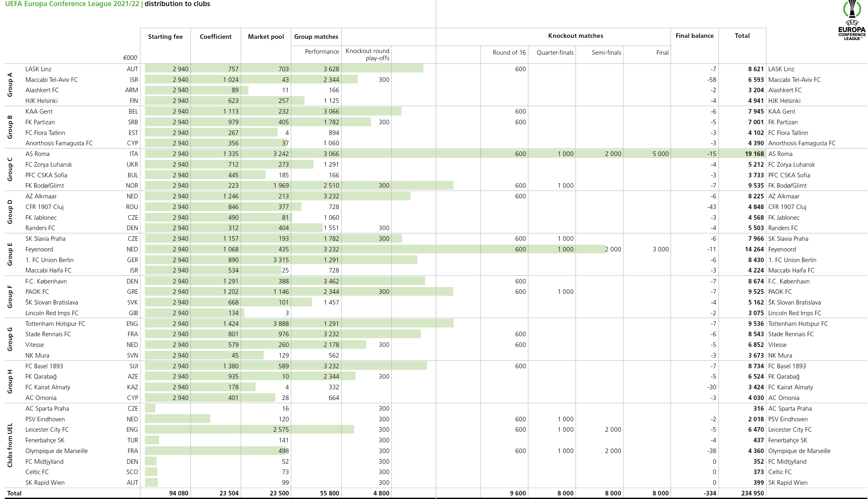Click AS Roma's 5 000 Final cell

tap(660, 154)
